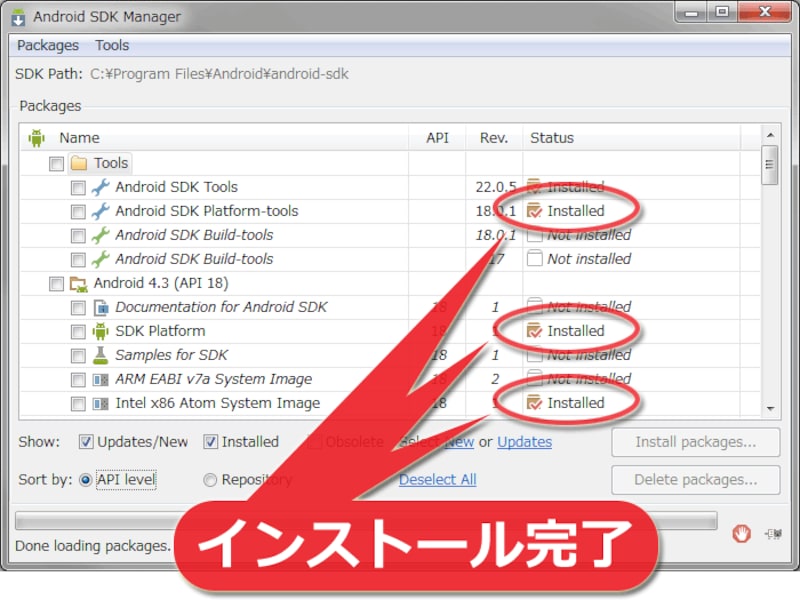Select the Repository sort radio button

click(210, 480)
